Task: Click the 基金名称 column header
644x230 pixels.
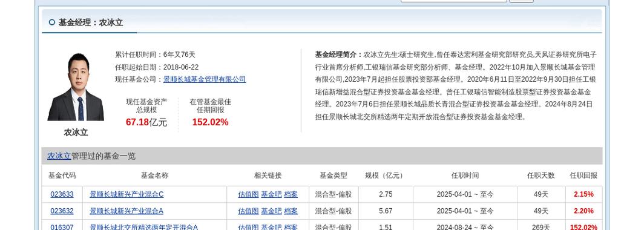Action: click(x=154, y=176)
